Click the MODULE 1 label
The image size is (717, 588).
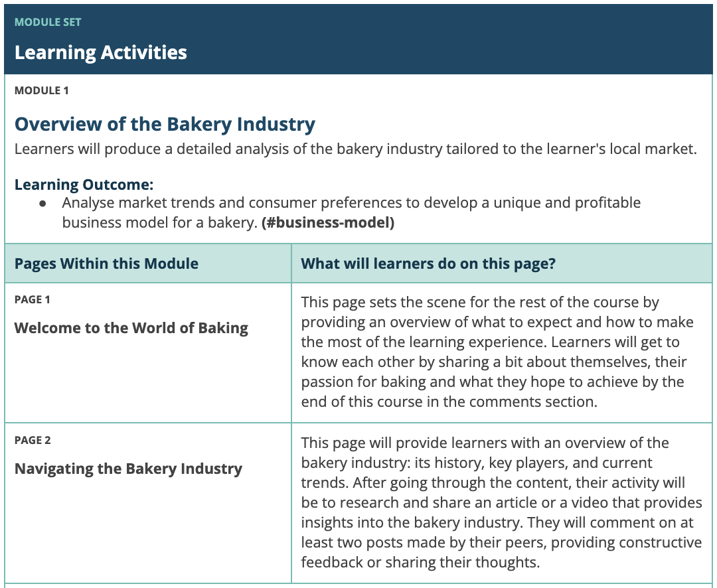(x=41, y=90)
